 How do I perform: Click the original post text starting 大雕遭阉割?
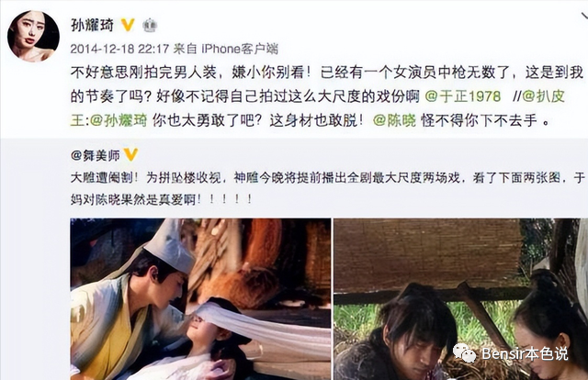(x=328, y=188)
